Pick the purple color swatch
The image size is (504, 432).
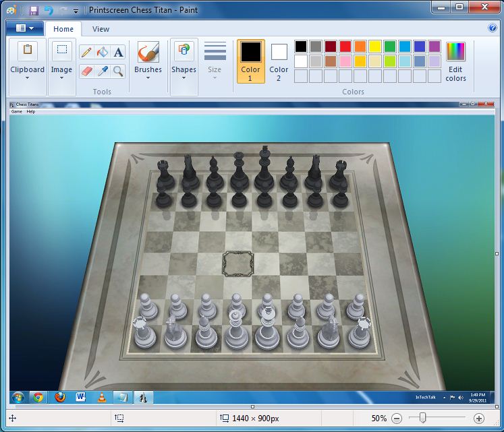435,47
